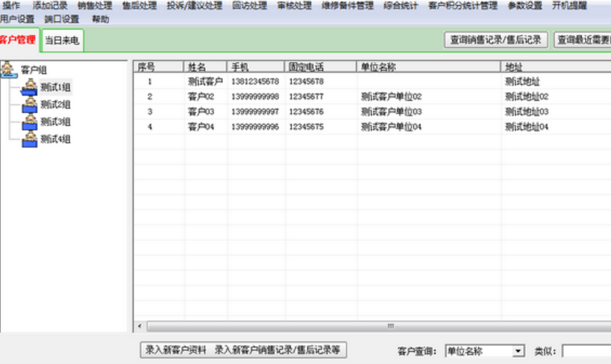Click address cell 测试地址 in row 1

tap(523, 82)
